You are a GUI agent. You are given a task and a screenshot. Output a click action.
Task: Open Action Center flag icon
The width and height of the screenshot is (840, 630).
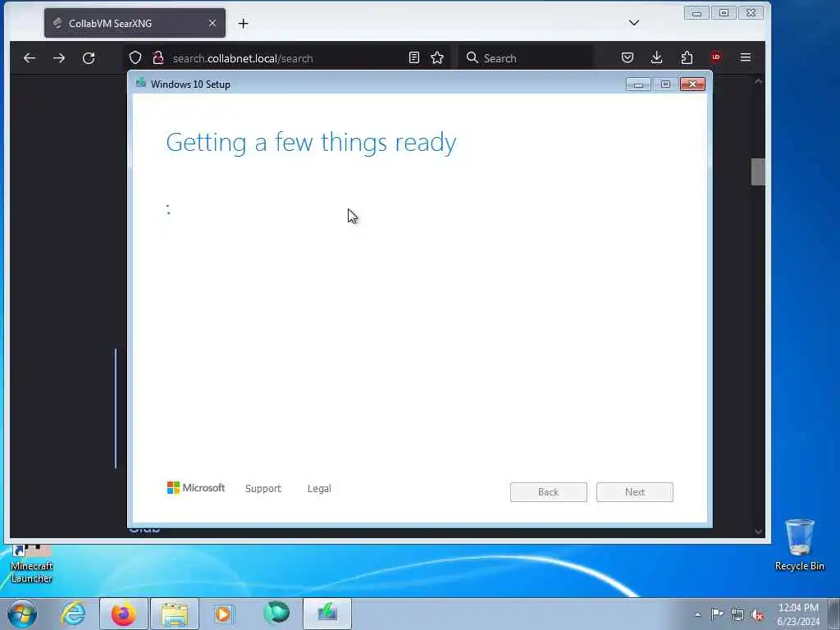click(717, 614)
